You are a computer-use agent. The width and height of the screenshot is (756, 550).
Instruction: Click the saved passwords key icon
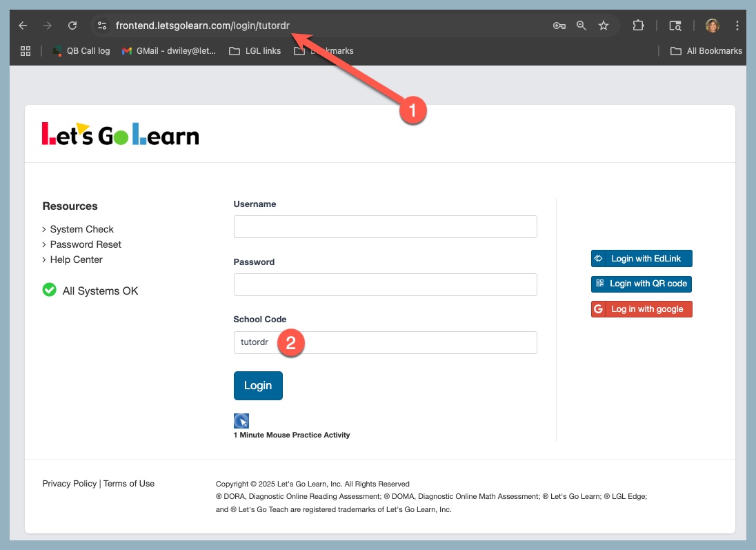pos(559,26)
